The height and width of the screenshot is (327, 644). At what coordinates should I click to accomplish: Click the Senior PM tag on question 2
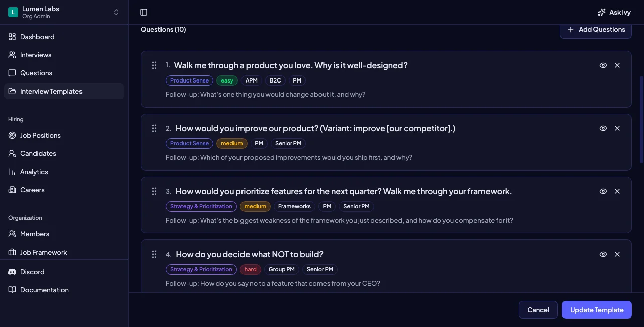point(288,143)
